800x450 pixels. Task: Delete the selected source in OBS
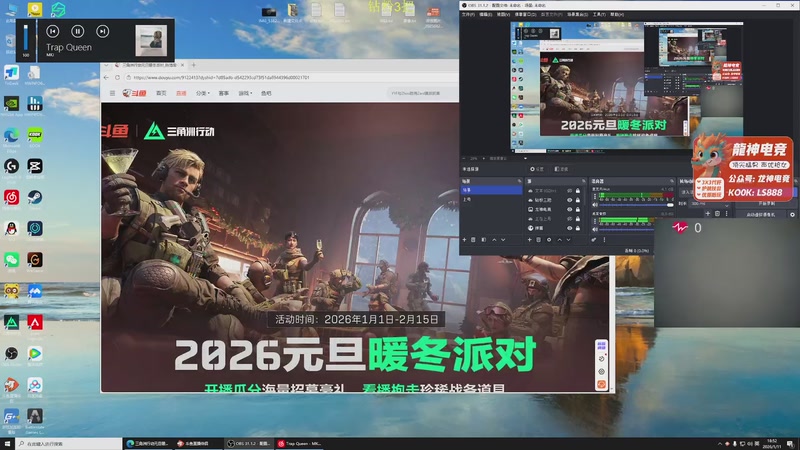(538, 240)
